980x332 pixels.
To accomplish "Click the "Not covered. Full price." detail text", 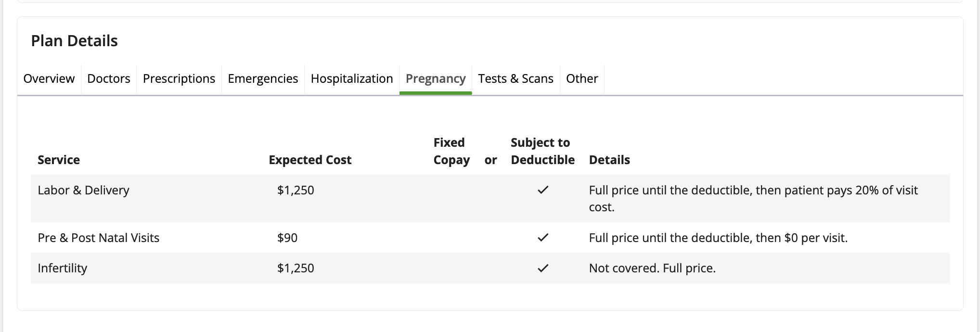I will tap(652, 268).
